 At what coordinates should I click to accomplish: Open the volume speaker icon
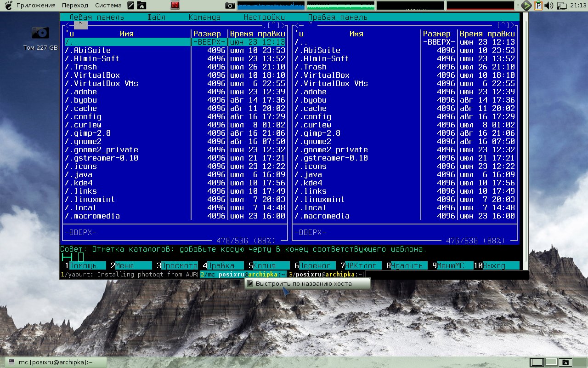tap(549, 6)
